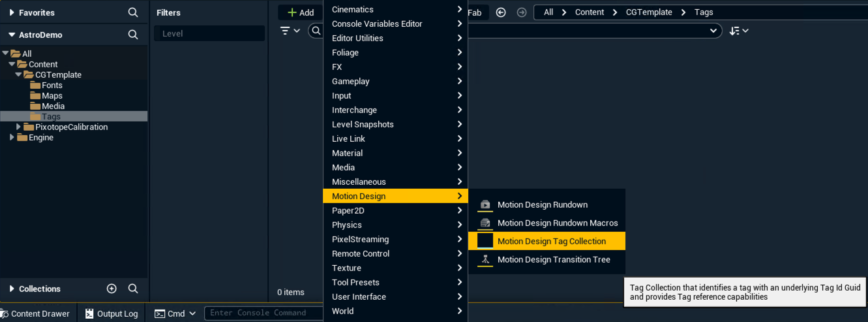Search collections using the magnifier icon
The width and height of the screenshot is (868, 322).
pos(133,289)
